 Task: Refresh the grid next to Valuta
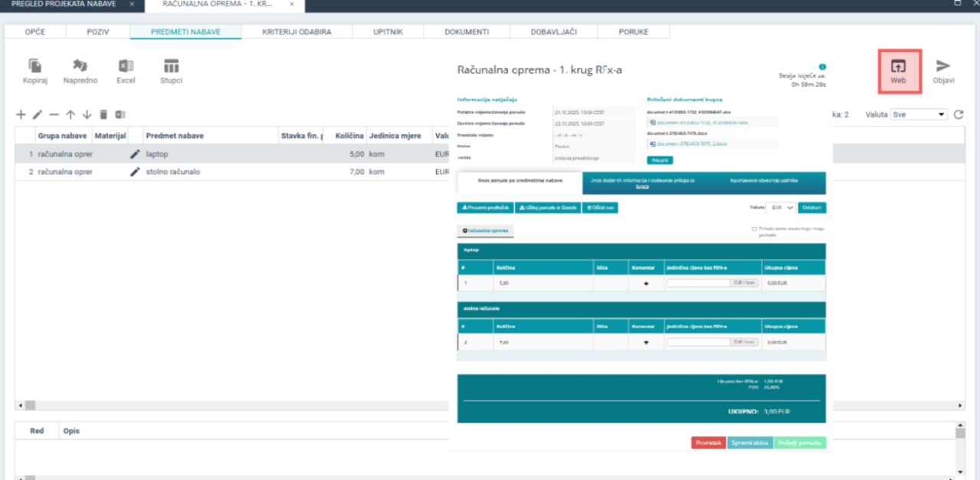(959, 114)
